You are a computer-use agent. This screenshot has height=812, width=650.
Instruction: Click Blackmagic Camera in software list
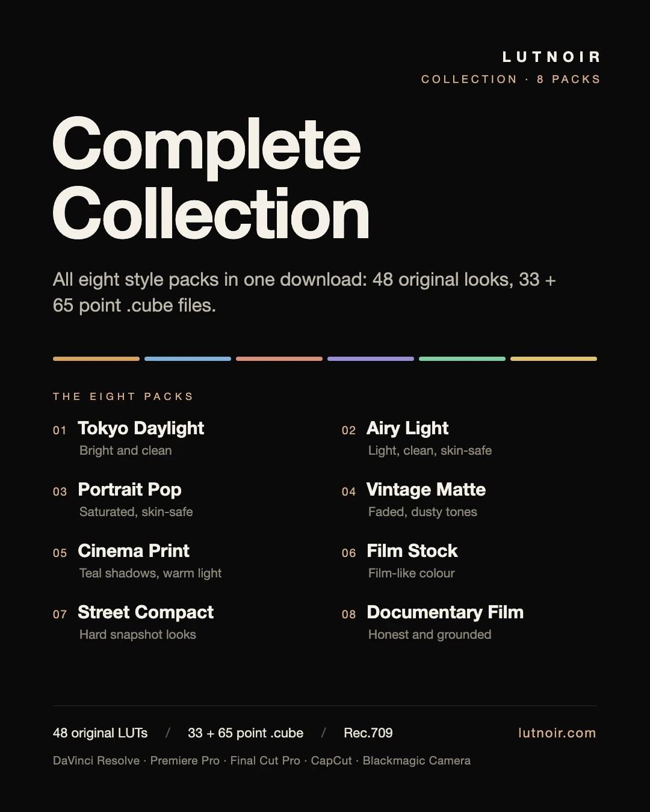pos(416,761)
